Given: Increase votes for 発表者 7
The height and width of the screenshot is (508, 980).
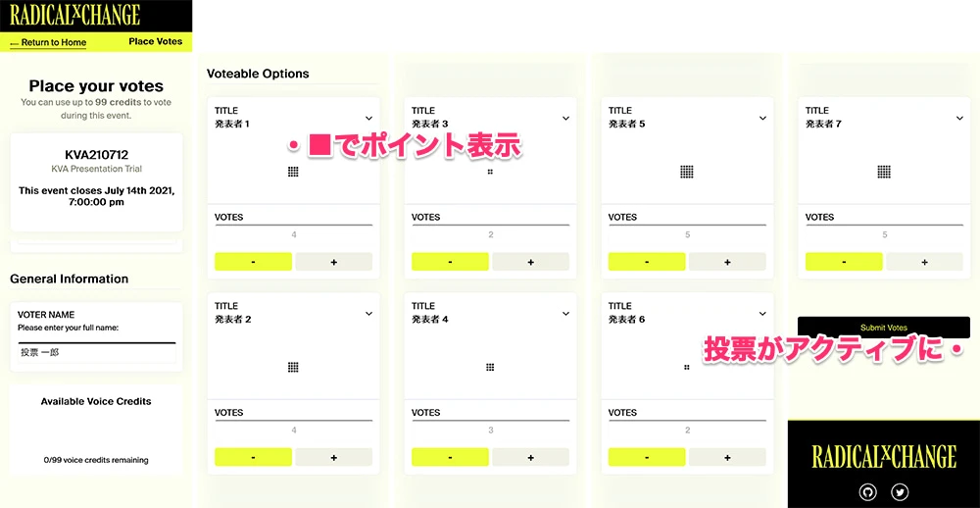Looking at the screenshot, I should [924, 262].
